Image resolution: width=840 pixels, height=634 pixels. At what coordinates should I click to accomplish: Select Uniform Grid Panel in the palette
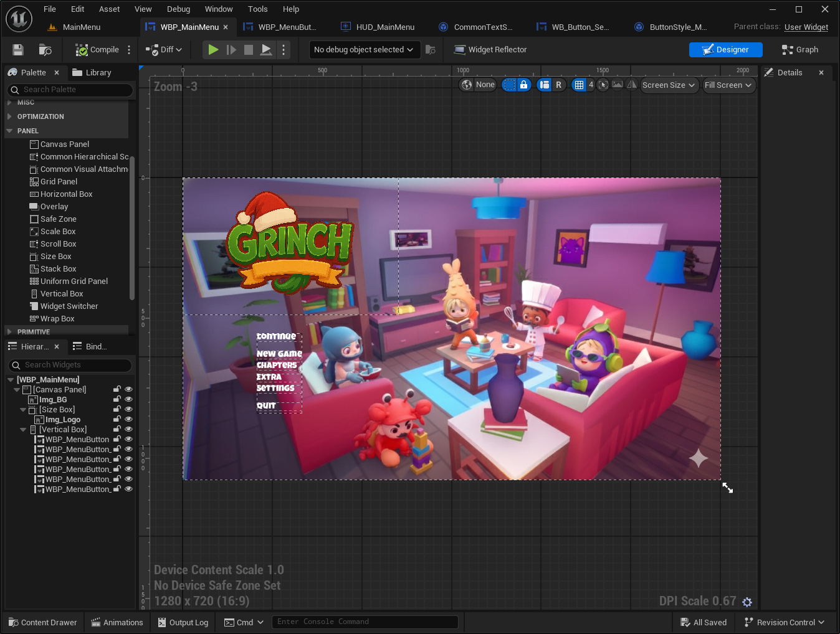tap(74, 282)
